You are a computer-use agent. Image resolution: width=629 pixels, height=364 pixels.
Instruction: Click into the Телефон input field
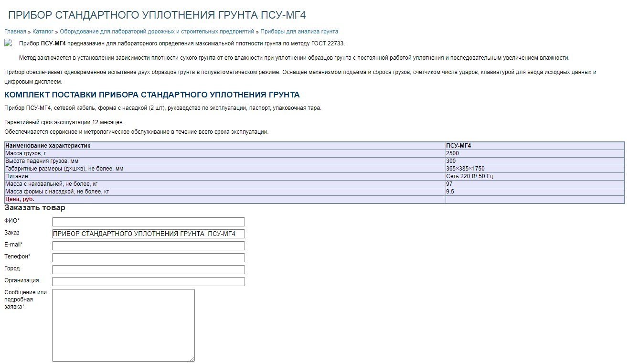tap(148, 257)
